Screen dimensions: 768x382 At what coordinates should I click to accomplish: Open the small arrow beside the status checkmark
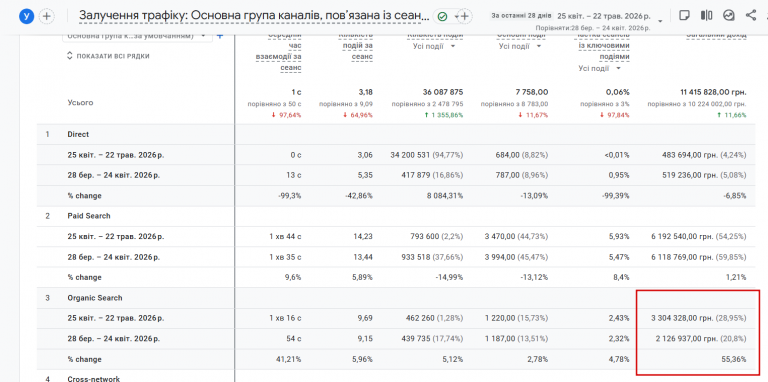tap(456, 17)
